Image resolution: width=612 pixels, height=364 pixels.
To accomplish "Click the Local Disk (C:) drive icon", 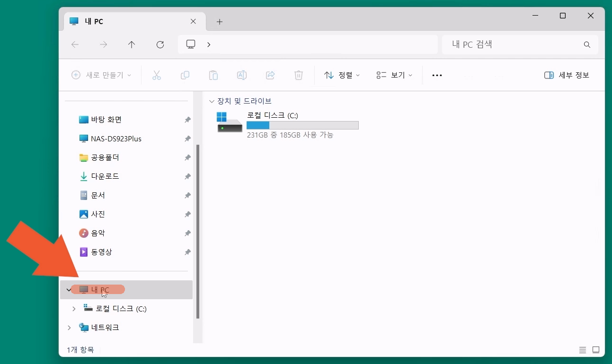I will [230, 122].
